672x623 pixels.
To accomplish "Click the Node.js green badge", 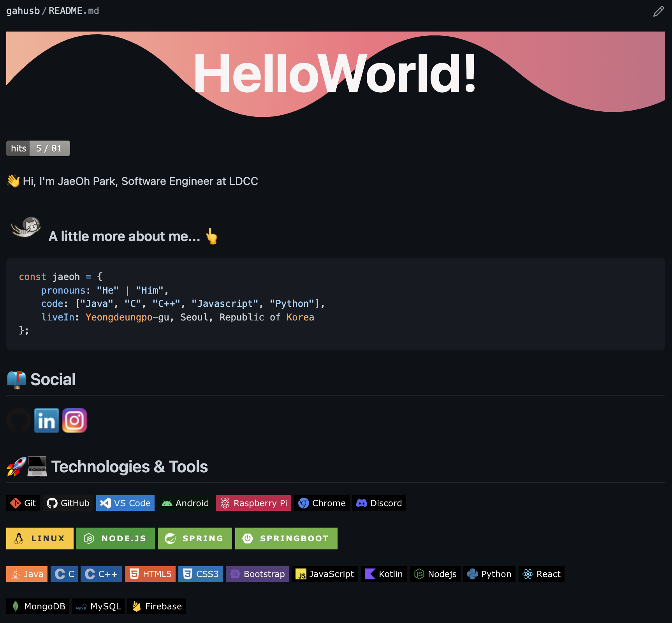I will (115, 538).
